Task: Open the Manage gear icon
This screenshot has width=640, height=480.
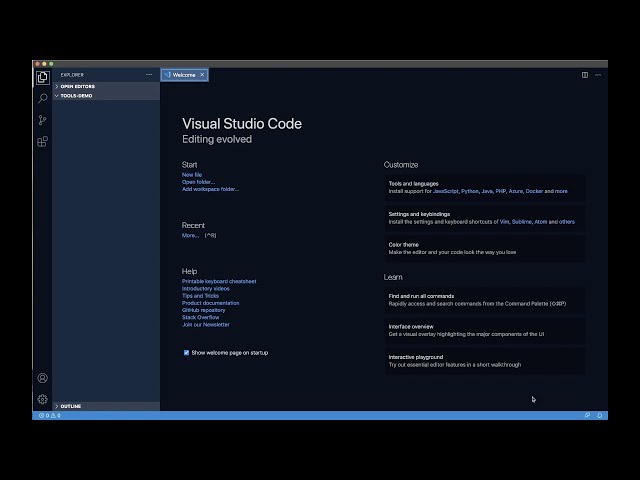Action: tap(42, 399)
